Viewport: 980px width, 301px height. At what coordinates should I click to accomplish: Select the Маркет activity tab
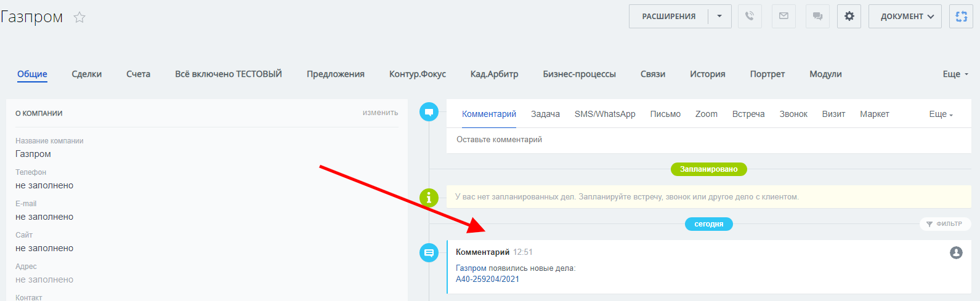pyautogui.click(x=875, y=114)
